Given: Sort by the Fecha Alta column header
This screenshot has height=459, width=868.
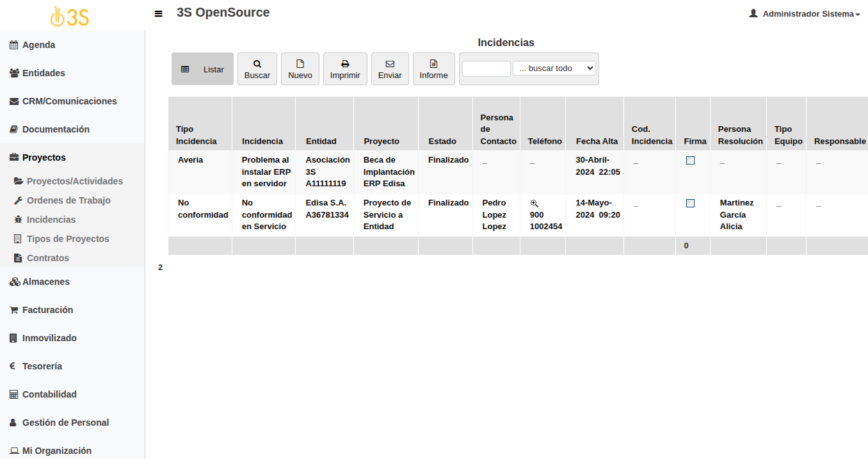Looking at the screenshot, I should (597, 141).
